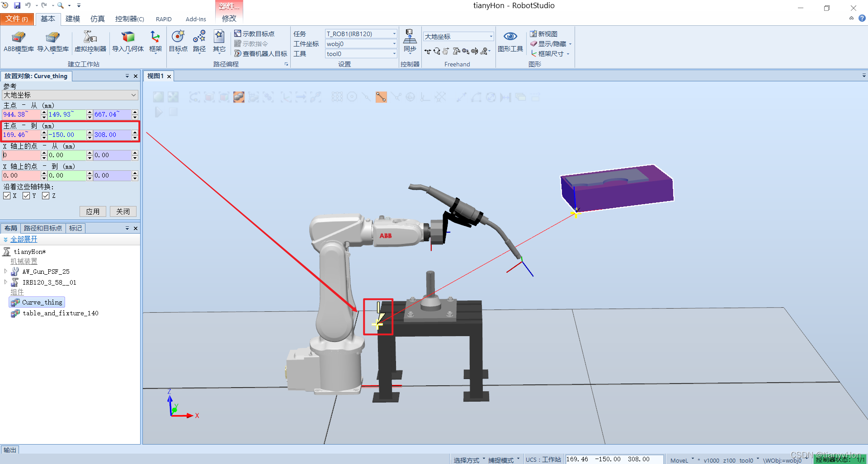Open the 仿真 (Simulation) ribbon tab
Screen dimensions: 868x464
(97, 19)
